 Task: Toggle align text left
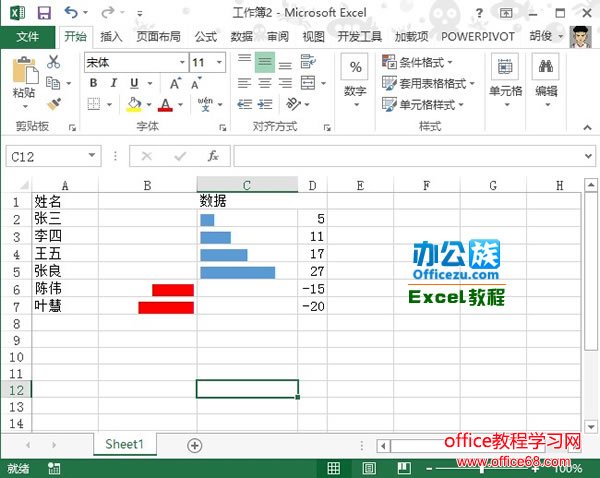(x=245, y=83)
